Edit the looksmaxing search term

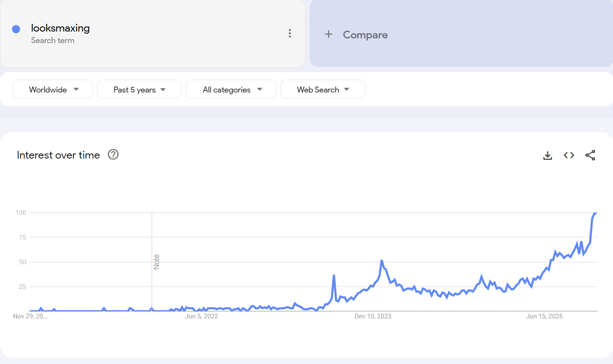61,28
